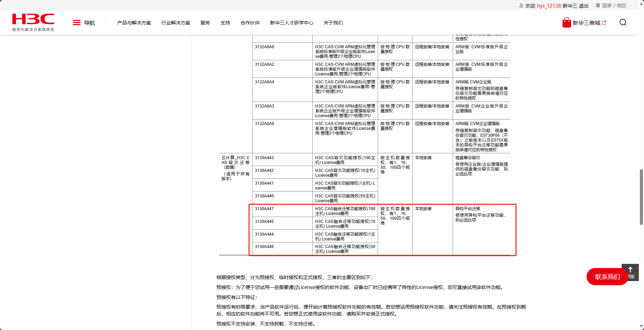Click the 导航 navigation label
Viewport: 644px width, 330px height.
(89, 23)
